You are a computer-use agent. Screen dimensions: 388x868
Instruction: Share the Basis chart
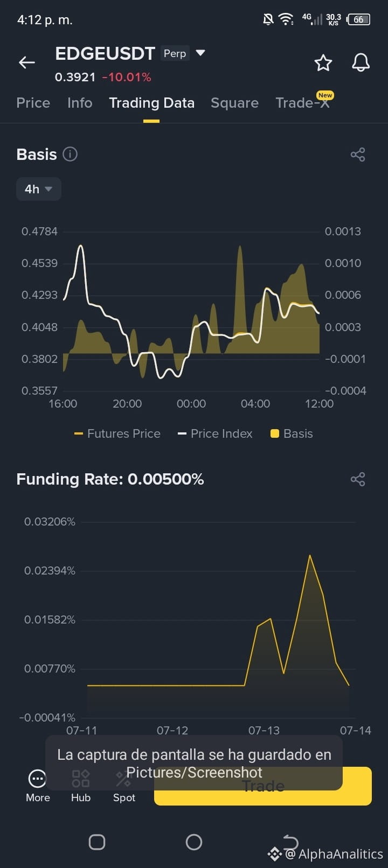pyautogui.click(x=358, y=155)
